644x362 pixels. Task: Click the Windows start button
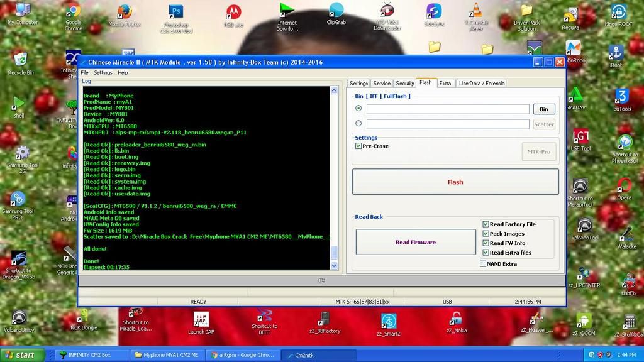click(x=22, y=355)
